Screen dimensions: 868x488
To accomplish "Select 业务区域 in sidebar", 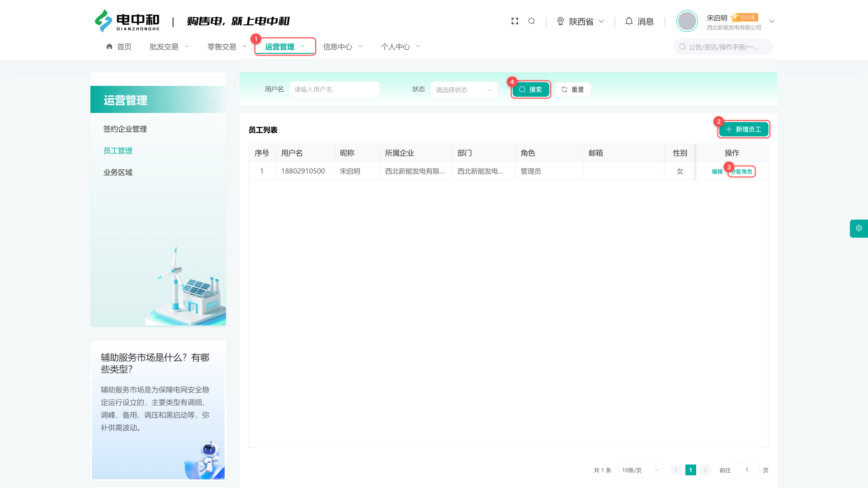I will coord(118,173).
